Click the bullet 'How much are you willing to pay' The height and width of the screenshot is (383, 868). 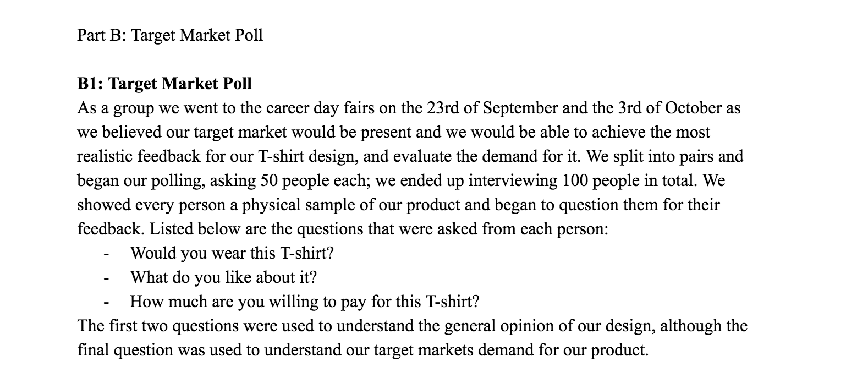click(305, 302)
